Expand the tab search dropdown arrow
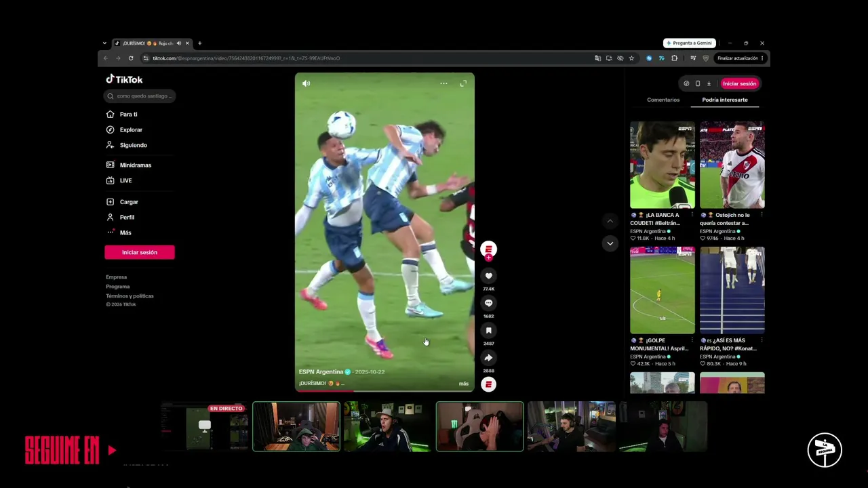 (x=104, y=43)
